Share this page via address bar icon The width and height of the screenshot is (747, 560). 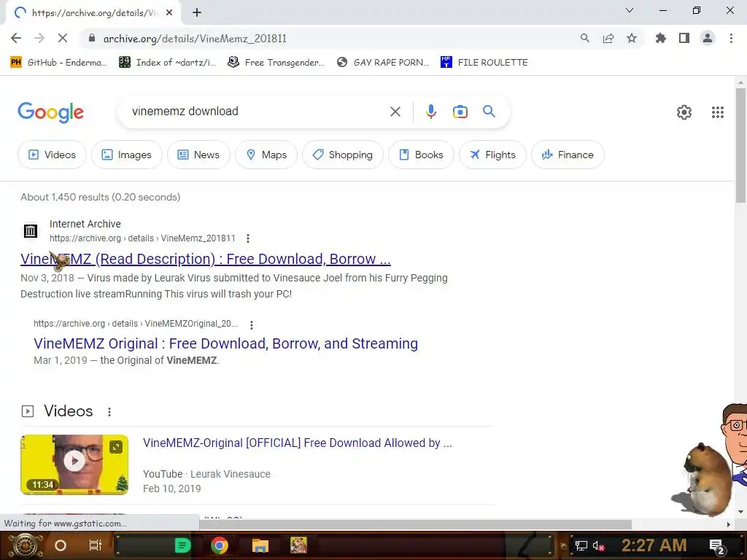point(608,38)
